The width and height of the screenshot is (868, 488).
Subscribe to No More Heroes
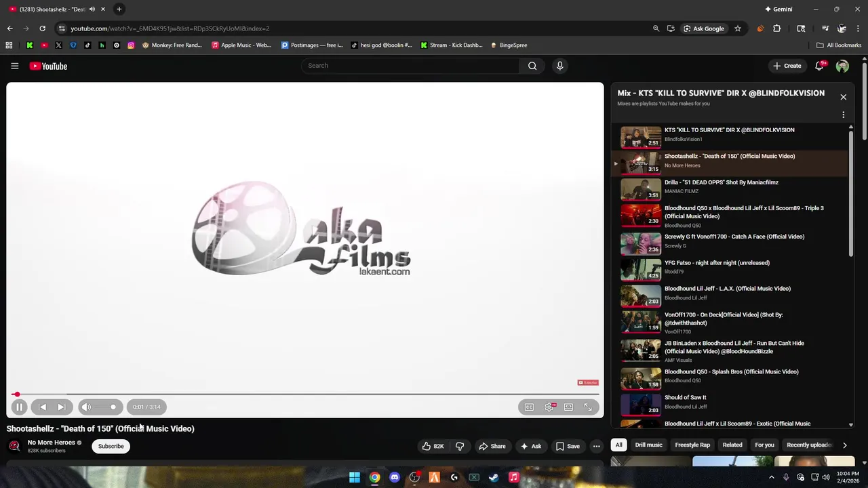pos(111,446)
